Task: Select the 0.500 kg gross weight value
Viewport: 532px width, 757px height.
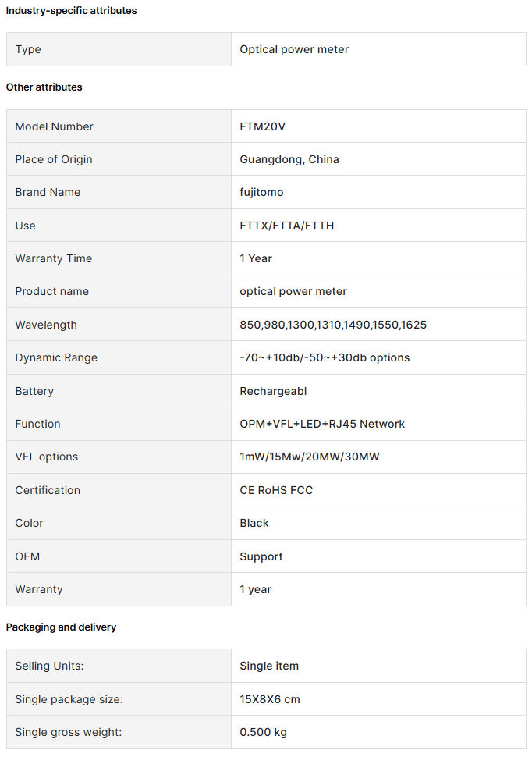Action: pyautogui.click(x=263, y=732)
